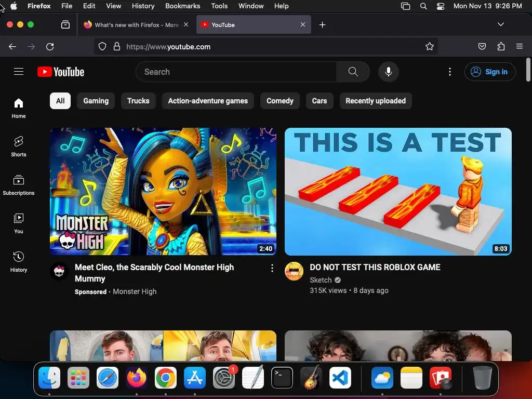The image size is (532, 399).
Task: Select Recently uploaded chip
Action: (x=376, y=101)
